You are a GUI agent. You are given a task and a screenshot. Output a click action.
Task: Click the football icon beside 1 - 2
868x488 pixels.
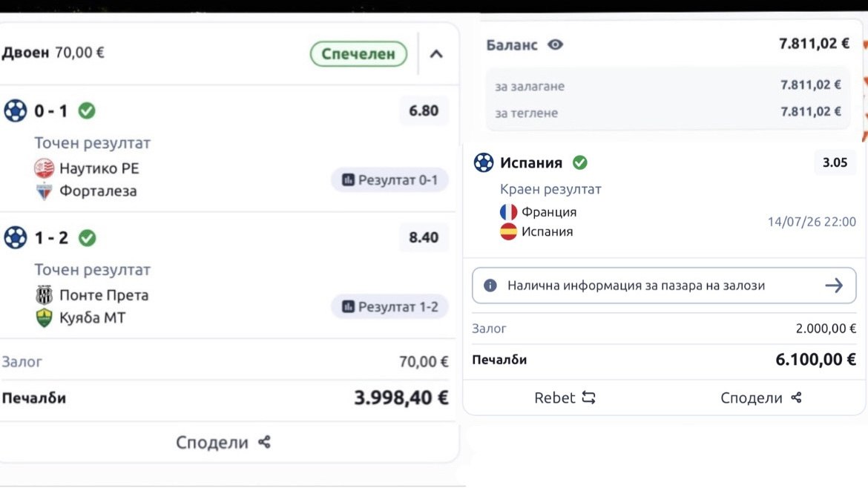[x=15, y=237]
